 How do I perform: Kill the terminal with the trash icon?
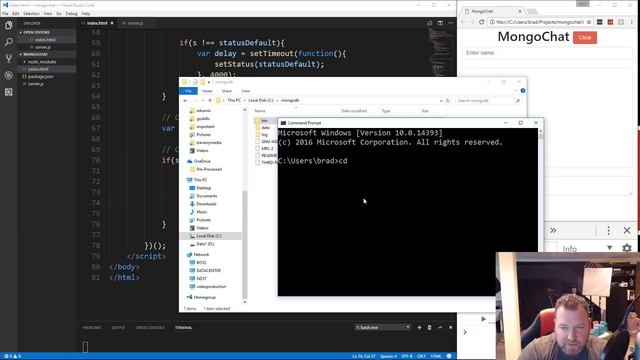[x=429, y=327]
